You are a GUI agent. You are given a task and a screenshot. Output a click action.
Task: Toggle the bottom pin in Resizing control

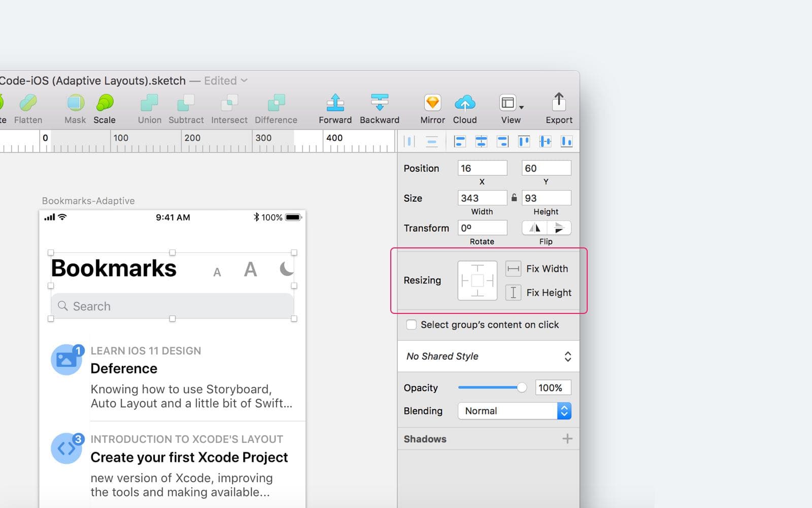click(x=478, y=292)
